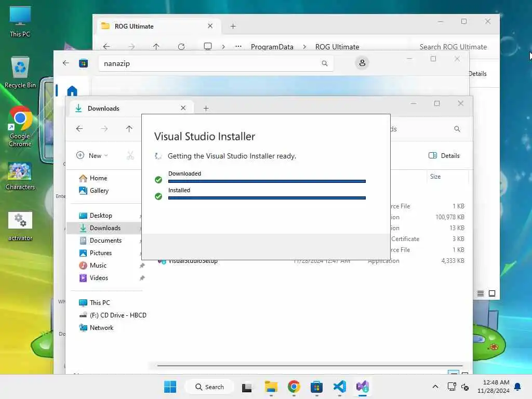The width and height of the screenshot is (532, 399).
Task: Go up one level in ROG Ultimate window
Action: pyautogui.click(x=156, y=46)
